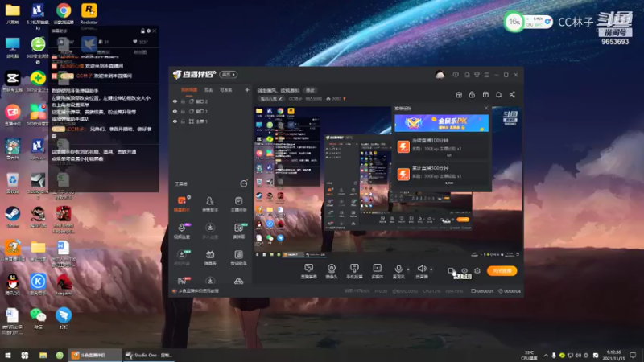Open the QQ penguin desktop shortcut

[12, 285]
